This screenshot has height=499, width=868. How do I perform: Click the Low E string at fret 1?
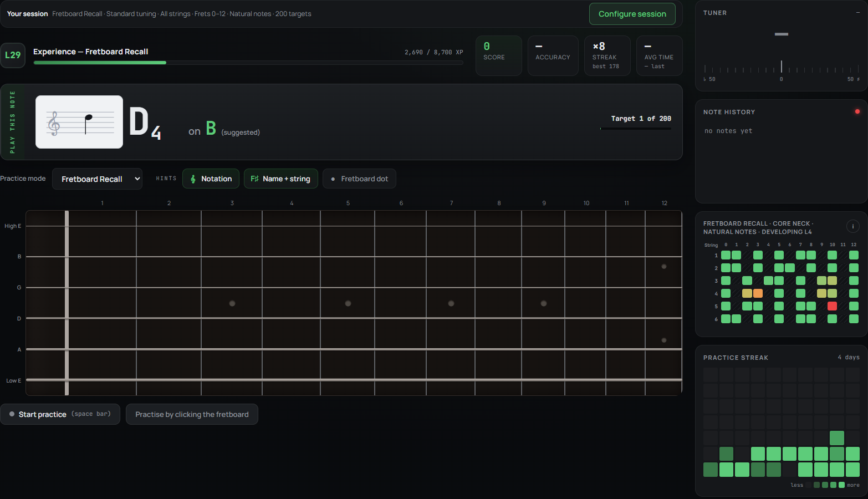102,380
